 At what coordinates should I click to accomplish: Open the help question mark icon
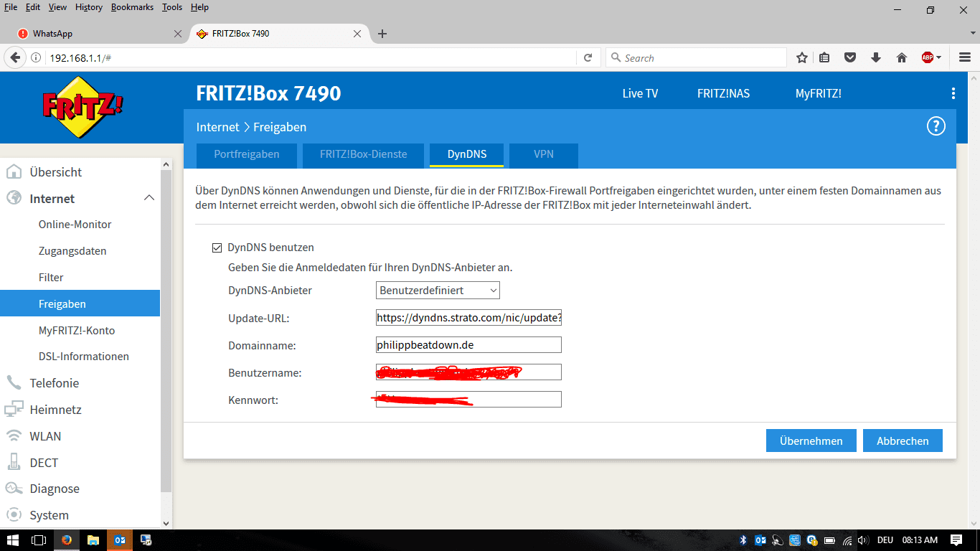click(x=936, y=127)
